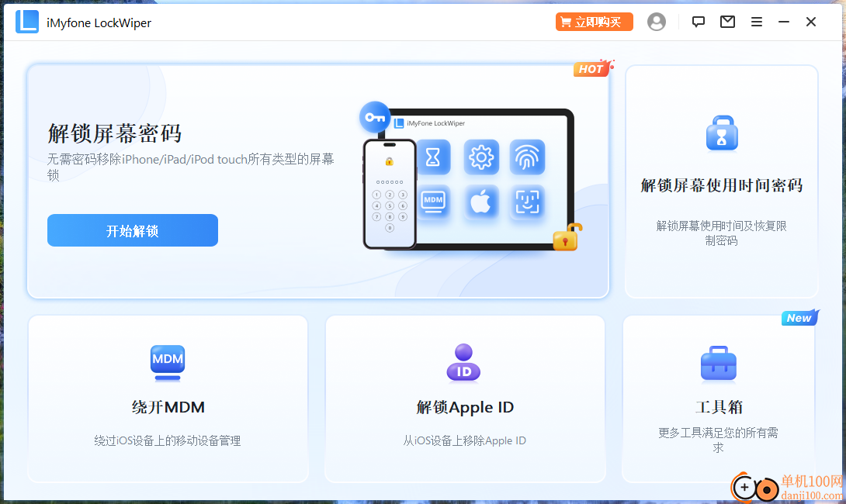The height and width of the screenshot is (504, 846).
Task: Click the iMyFone LockWiper label in tablet illustration
Action: tap(435, 123)
